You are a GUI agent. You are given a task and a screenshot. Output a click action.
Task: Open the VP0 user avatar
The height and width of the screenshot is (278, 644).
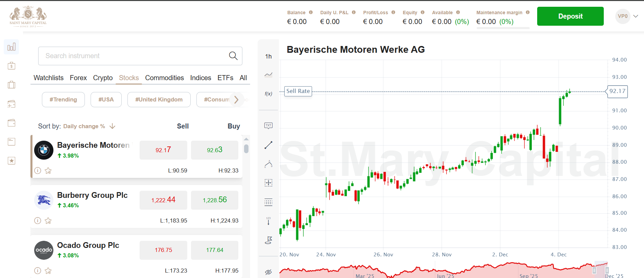click(623, 16)
